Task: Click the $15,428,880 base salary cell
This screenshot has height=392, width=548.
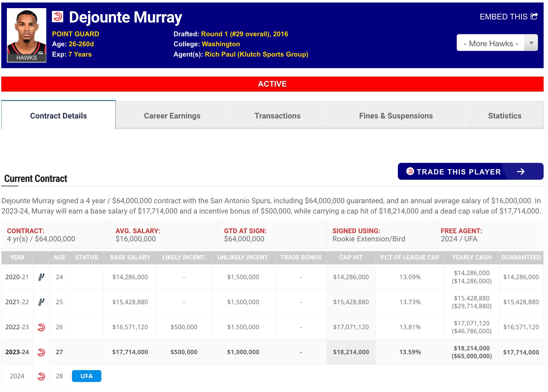Action: (130, 302)
